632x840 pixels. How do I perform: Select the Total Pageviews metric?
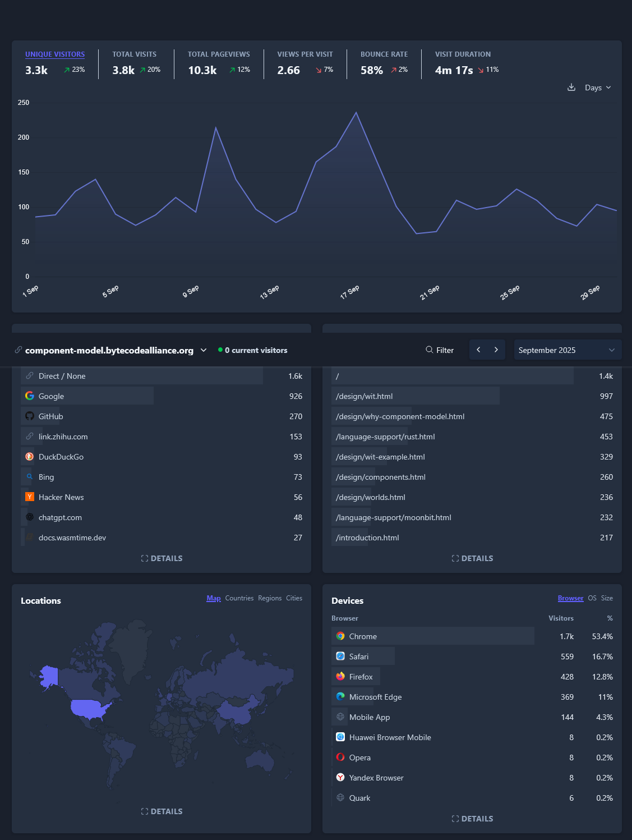pyautogui.click(x=219, y=54)
